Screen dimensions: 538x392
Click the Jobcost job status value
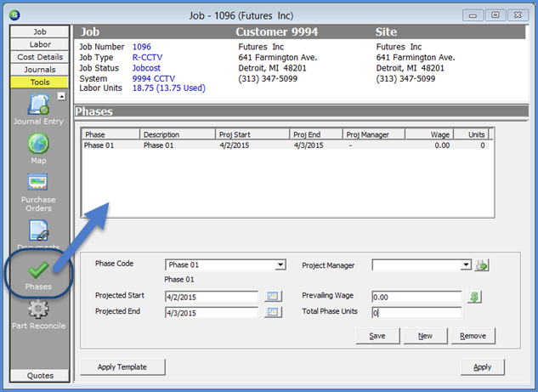tap(146, 68)
